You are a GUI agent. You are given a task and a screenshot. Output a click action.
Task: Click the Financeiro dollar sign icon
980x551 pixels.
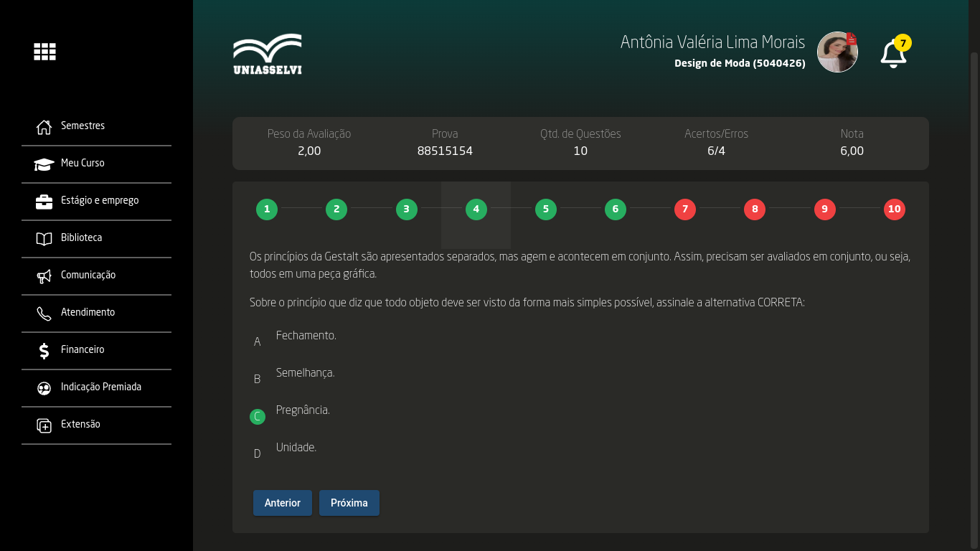[44, 351]
